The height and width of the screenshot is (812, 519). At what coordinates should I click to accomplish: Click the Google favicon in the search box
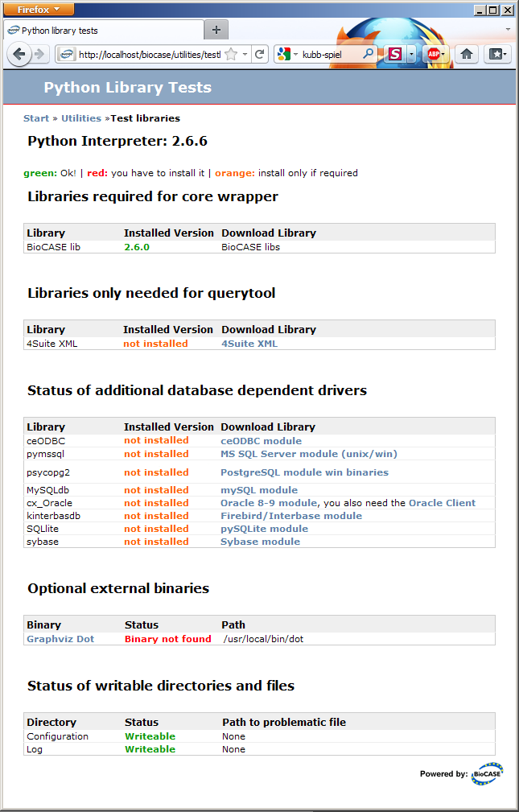(x=283, y=54)
